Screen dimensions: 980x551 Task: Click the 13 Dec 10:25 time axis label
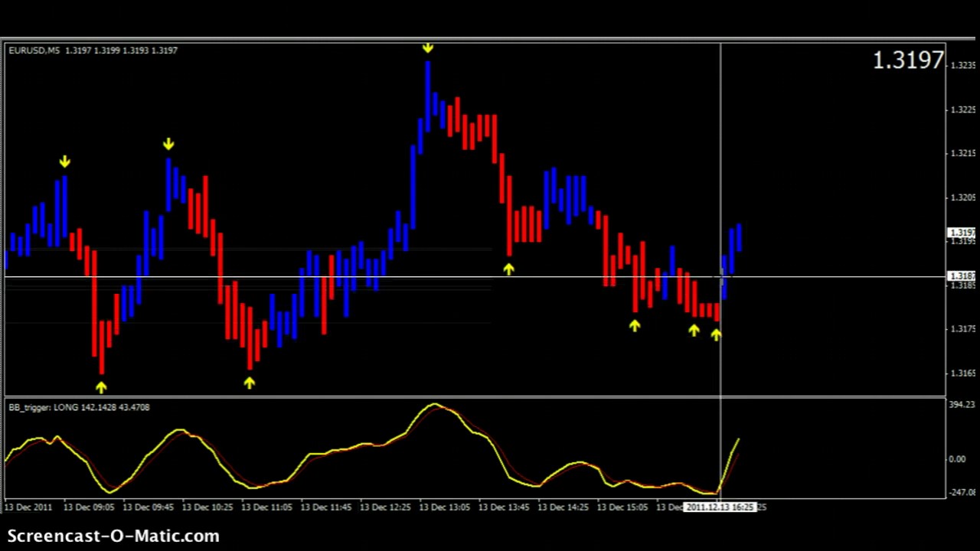(207, 507)
